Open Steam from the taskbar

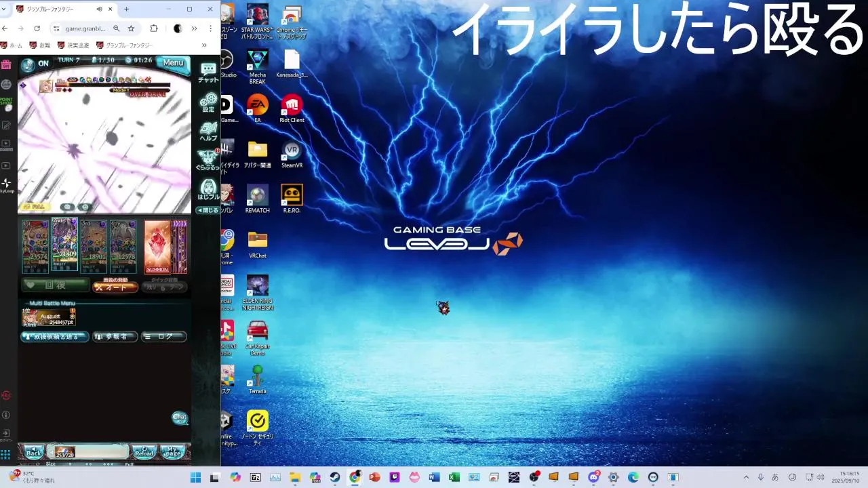tap(335, 477)
